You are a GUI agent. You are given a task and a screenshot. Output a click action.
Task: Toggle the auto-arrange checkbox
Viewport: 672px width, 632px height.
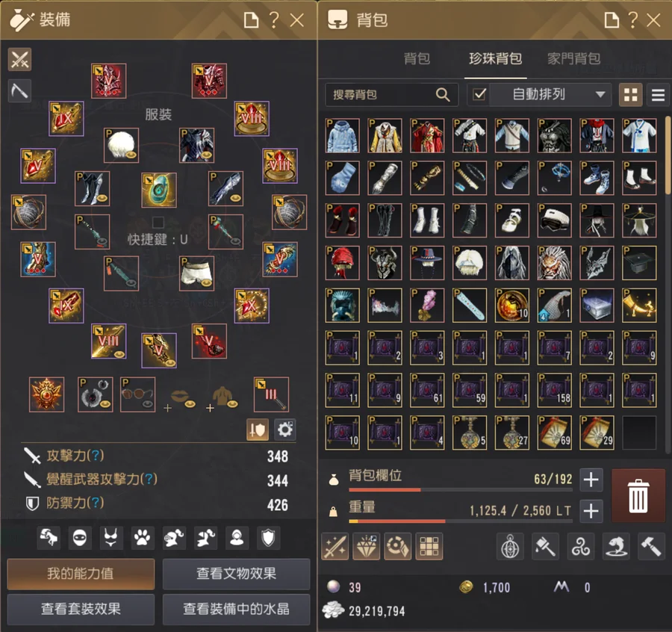(479, 94)
